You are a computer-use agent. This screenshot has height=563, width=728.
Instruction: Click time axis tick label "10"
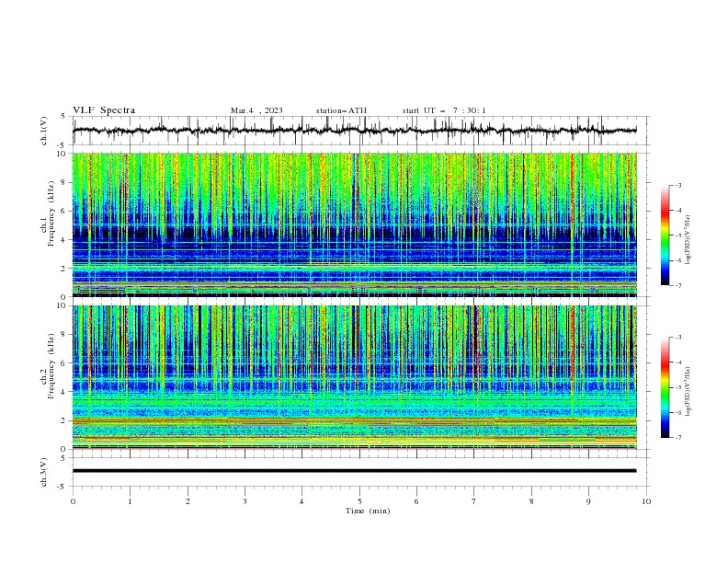point(646,501)
